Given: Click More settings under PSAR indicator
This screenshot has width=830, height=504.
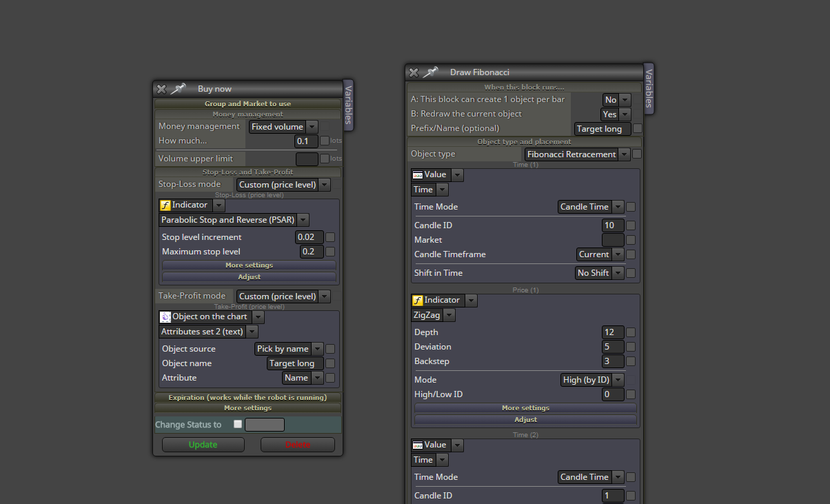Looking at the screenshot, I should click(249, 265).
